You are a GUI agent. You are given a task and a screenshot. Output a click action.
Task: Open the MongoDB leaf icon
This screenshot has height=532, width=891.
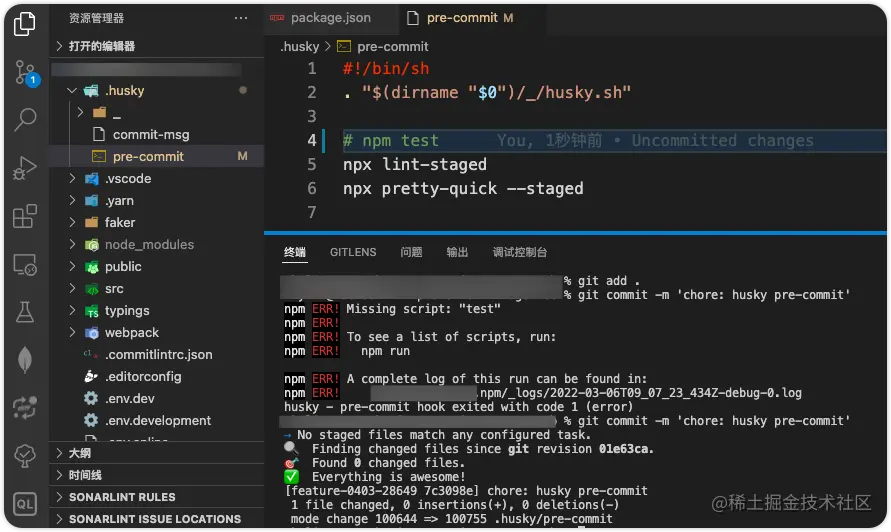(25, 360)
